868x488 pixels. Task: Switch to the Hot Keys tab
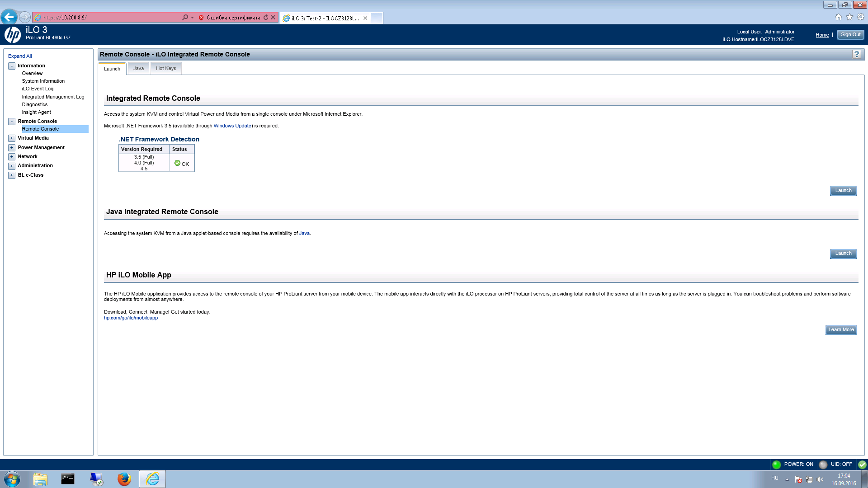point(166,68)
